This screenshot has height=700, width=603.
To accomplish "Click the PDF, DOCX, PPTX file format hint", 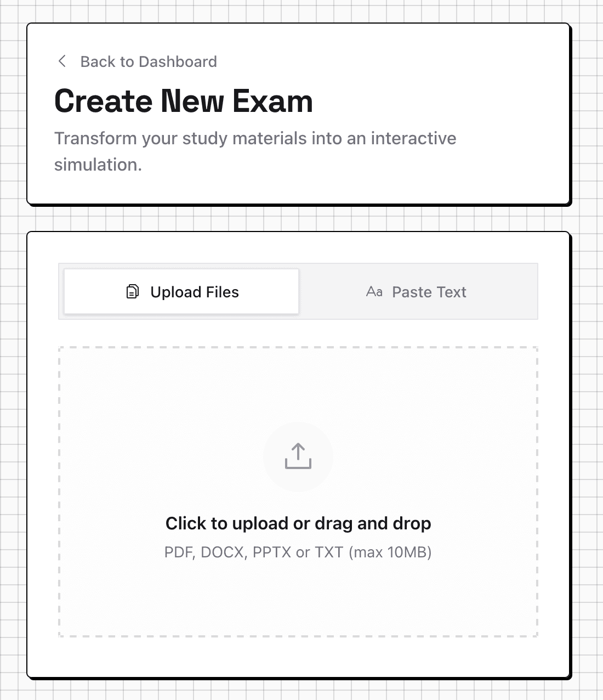I will 298,552.
